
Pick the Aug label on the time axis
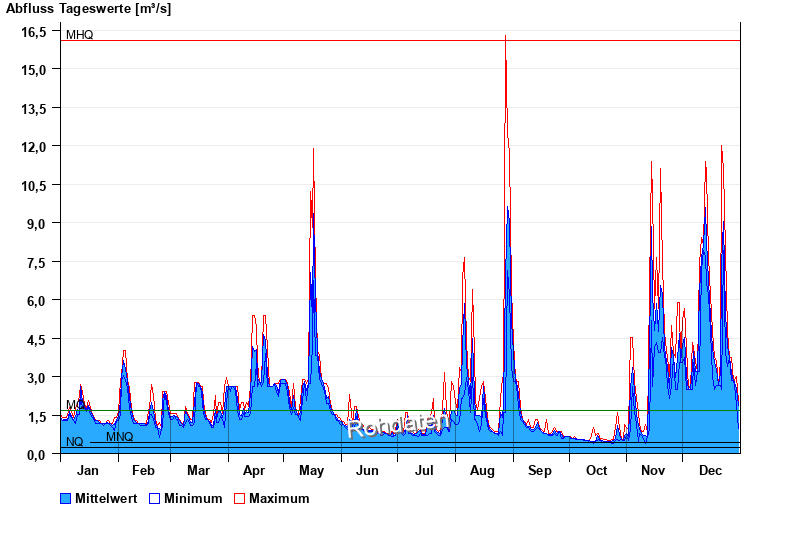point(483,471)
